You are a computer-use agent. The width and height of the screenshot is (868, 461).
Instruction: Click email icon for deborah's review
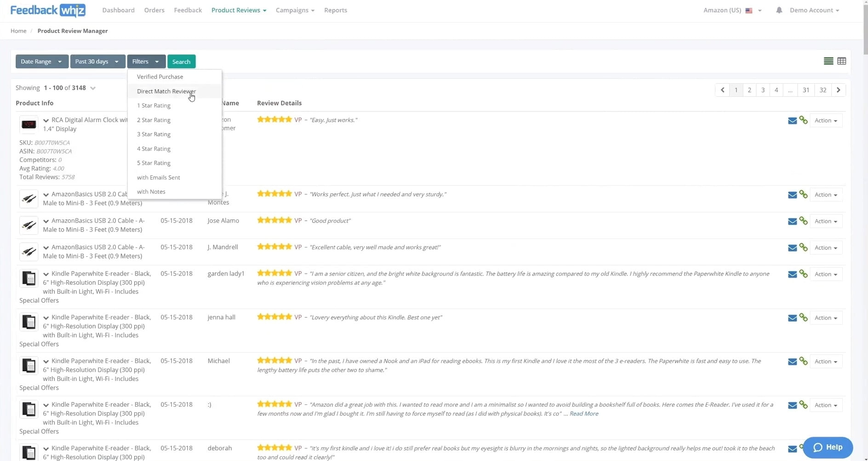[792, 449]
